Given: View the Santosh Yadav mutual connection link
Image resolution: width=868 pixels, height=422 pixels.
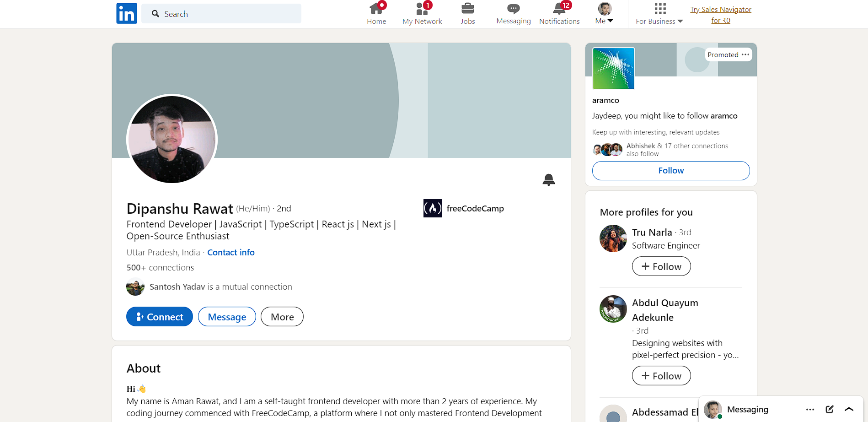Looking at the screenshot, I should [220, 287].
